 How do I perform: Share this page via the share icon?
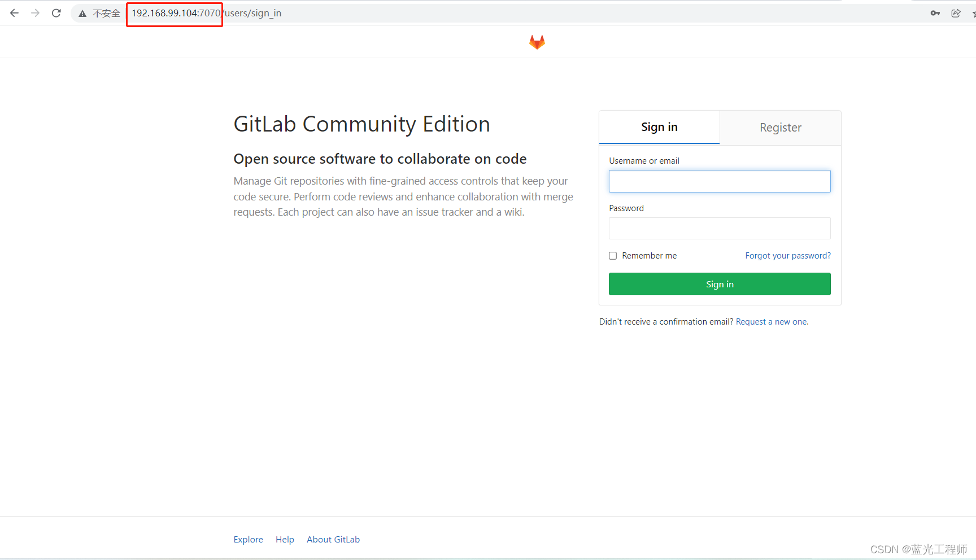point(956,13)
